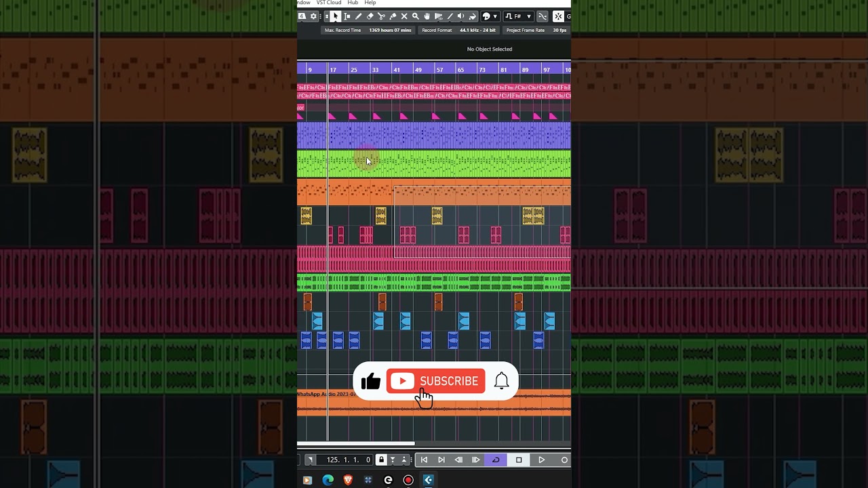This screenshot has height=488, width=868.
Task: Toggle the Punch Out button
Action: (404, 460)
